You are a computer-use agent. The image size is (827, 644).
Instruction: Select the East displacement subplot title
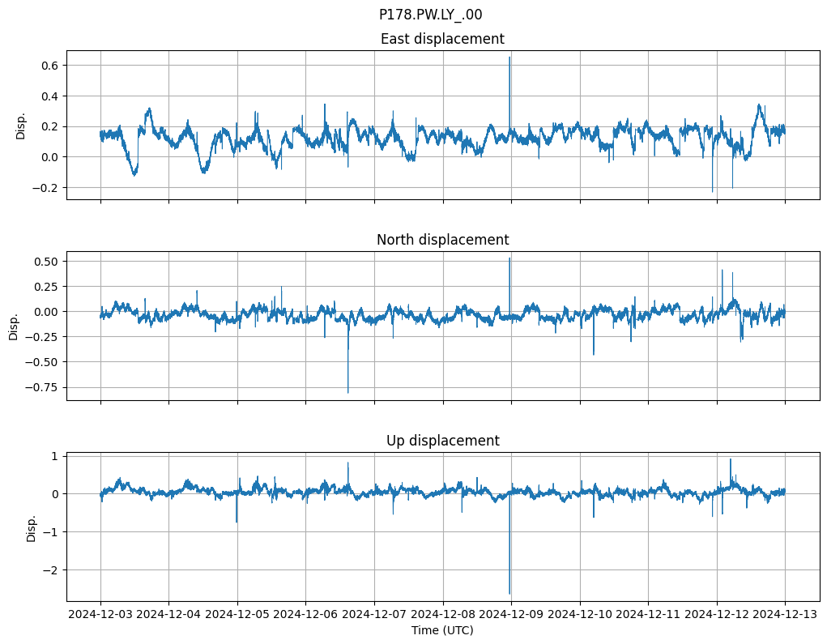441,39
